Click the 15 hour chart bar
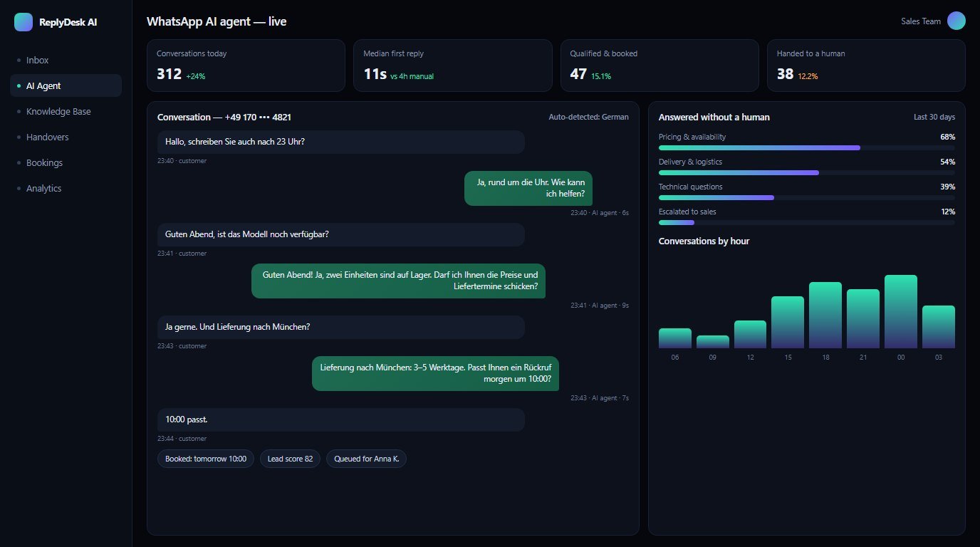The width and height of the screenshot is (980, 547). (788, 322)
